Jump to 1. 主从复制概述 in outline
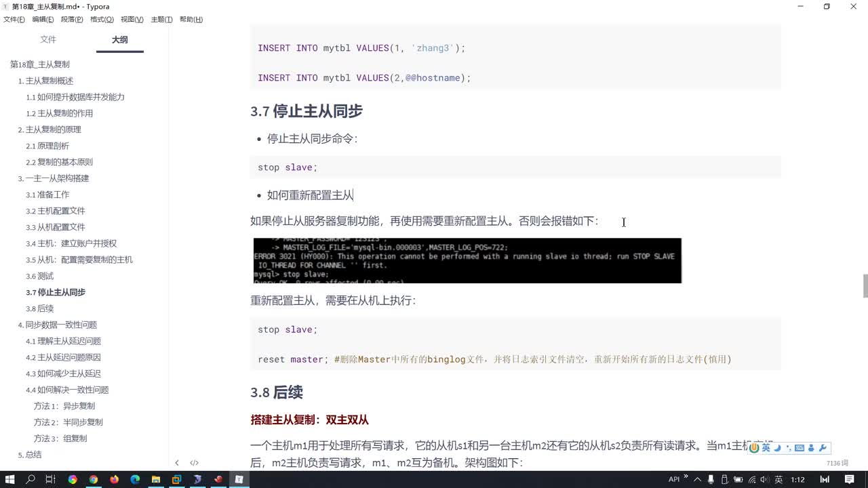 pos(45,81)
